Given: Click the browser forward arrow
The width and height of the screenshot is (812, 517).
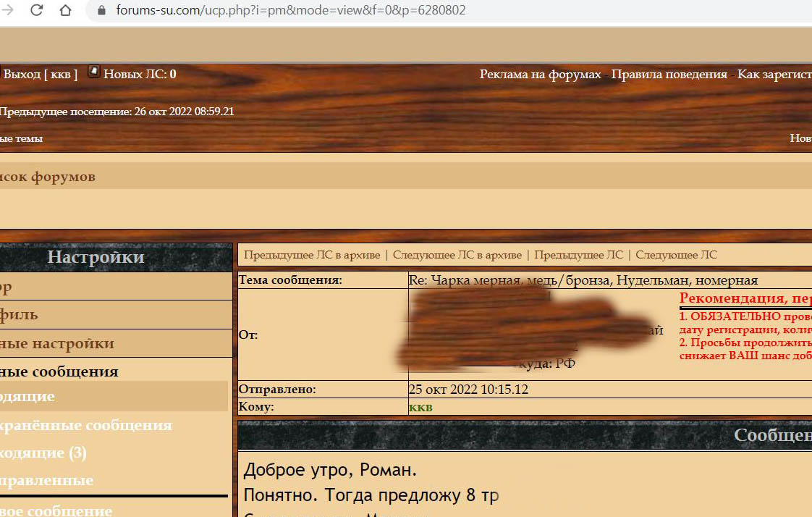Looking at the screenshot, I should [x=9, y=10].
